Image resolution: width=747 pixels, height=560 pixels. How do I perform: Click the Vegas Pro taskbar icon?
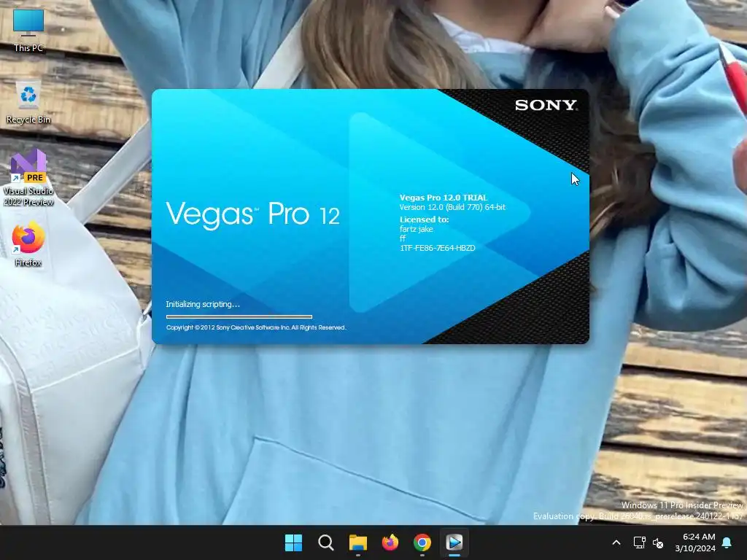click(454, 542)
